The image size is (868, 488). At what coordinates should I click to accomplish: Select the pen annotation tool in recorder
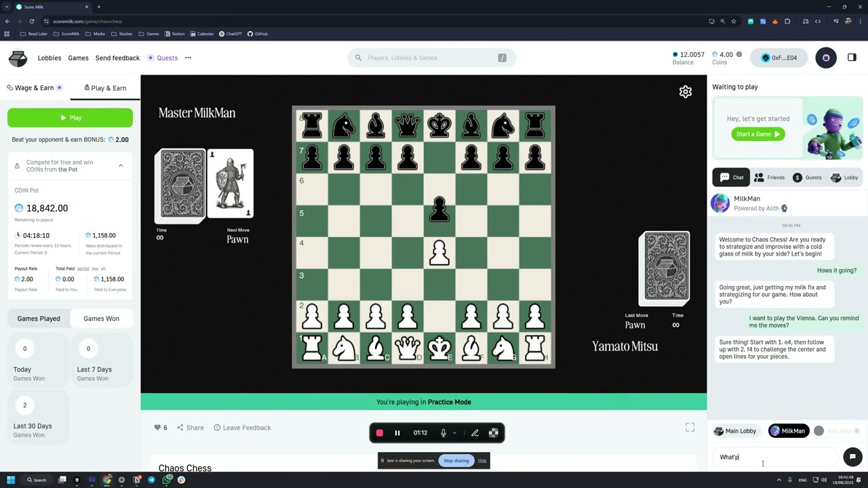tap(475, 433)
